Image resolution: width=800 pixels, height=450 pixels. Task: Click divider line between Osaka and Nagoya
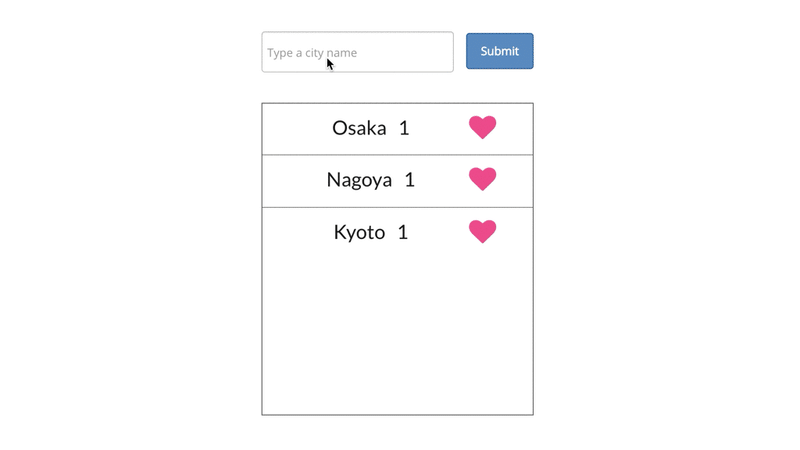[397, 155]
